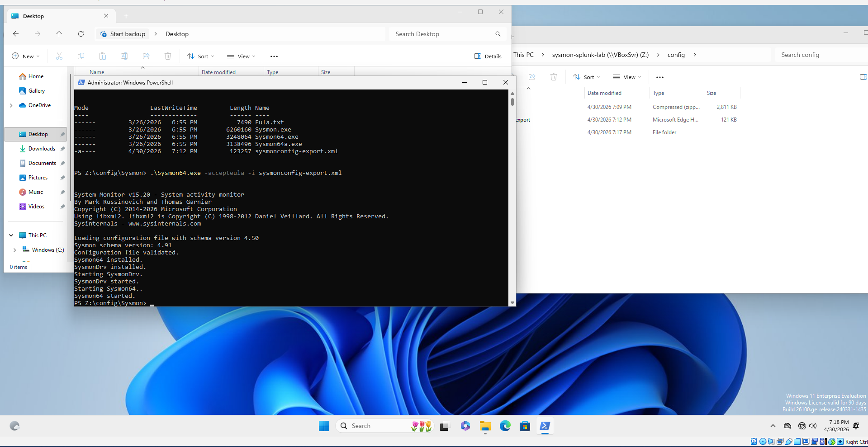Viewport: 868px width, 447px height.
Task: Click Share icon in Desktop toolbar
Action: pos(146,56)
